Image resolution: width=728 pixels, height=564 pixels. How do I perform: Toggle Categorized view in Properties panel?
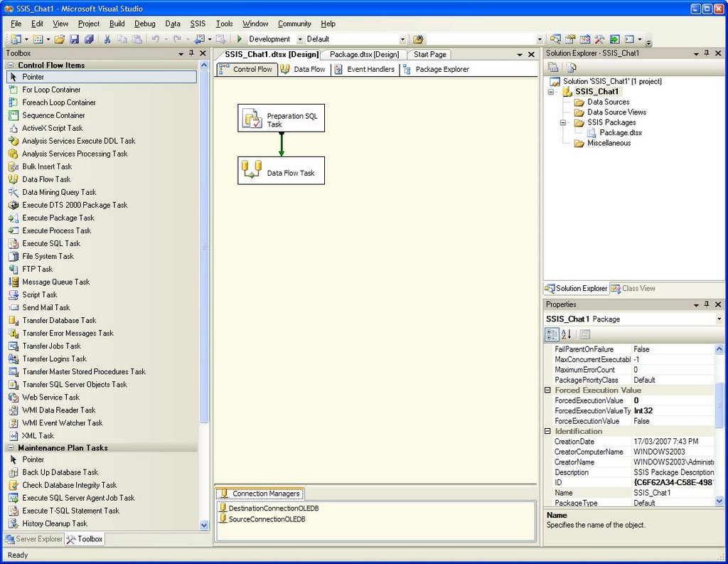(x=552, y=334)
